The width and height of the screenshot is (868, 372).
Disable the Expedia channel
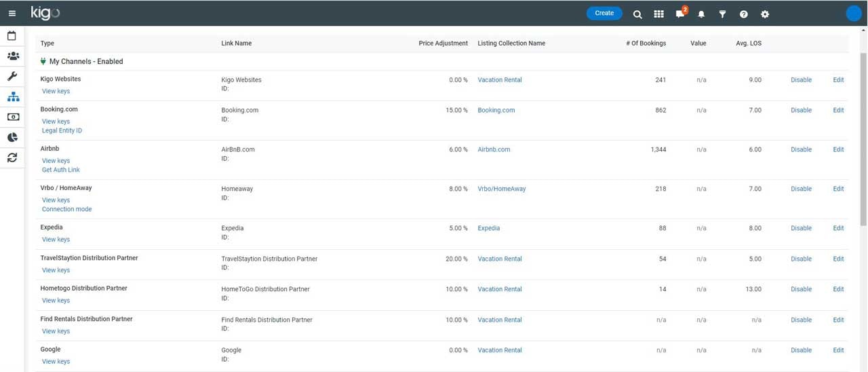[x=801, y=228]
